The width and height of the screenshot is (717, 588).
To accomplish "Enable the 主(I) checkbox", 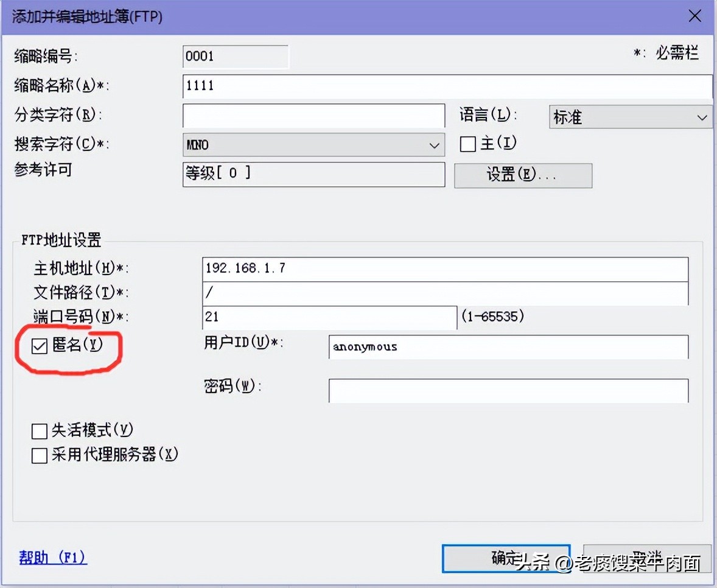I will [467, 144].
